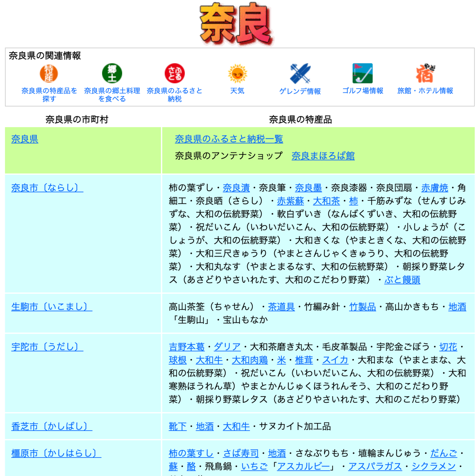Click the 香芝市〔かしばし〕 city link
The image size is (476, 476).
pos(52,426)
